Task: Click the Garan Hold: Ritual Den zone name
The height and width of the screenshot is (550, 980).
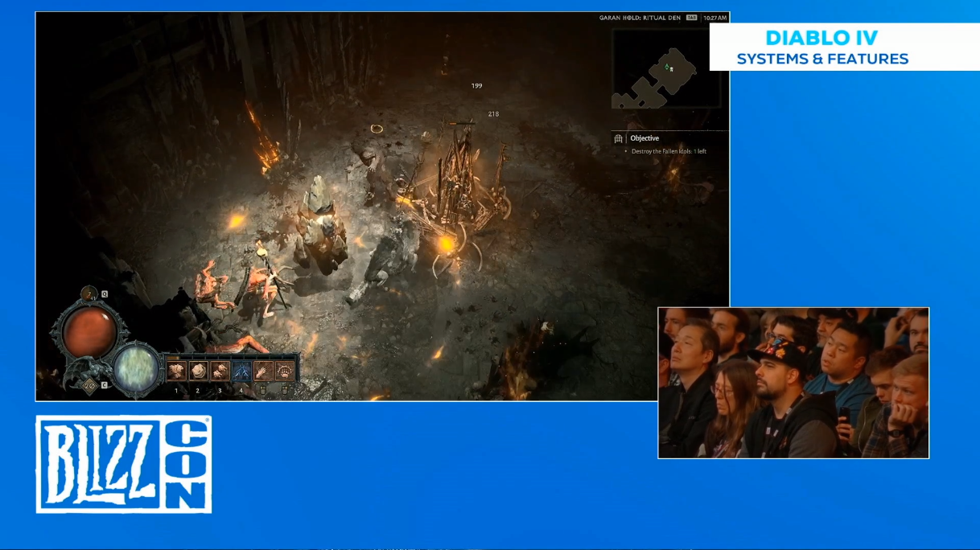Action: pyautogui.click(x=640, y=18)
